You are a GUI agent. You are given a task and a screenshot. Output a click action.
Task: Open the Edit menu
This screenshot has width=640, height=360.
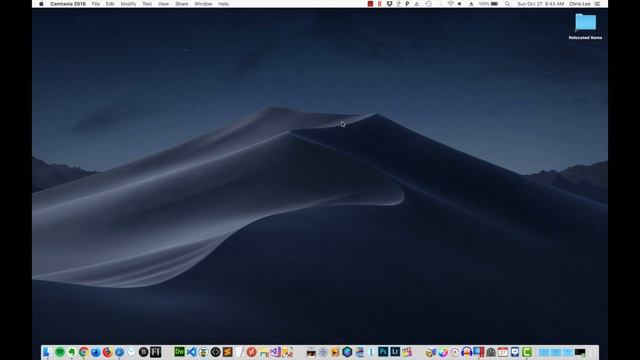pyautogui.click(x=110, y=4)
